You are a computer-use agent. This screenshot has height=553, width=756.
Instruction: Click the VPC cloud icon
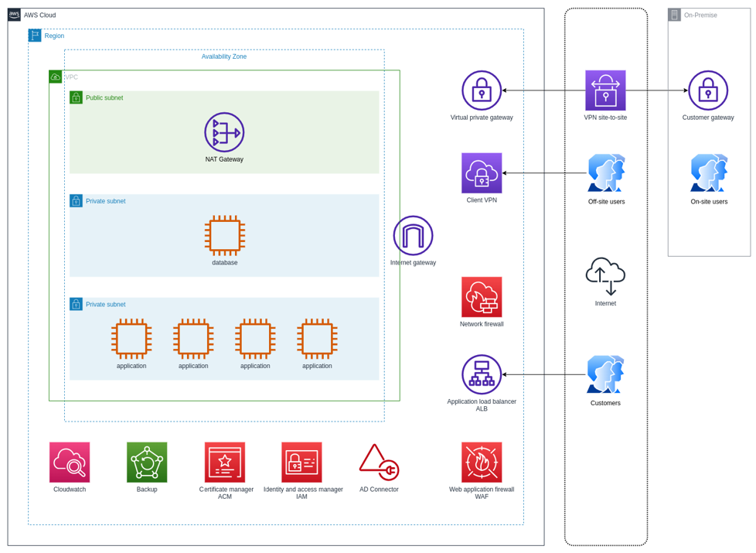(56, 77)
